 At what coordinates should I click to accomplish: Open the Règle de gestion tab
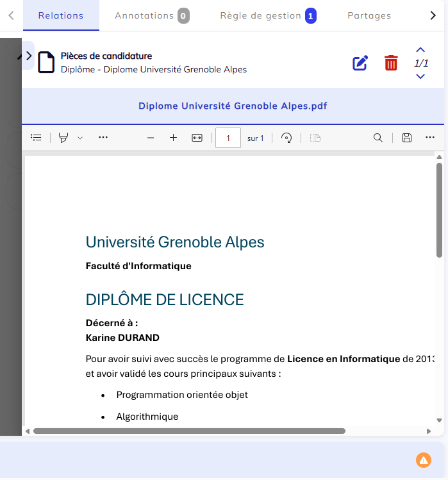click(x=267, y=15)
